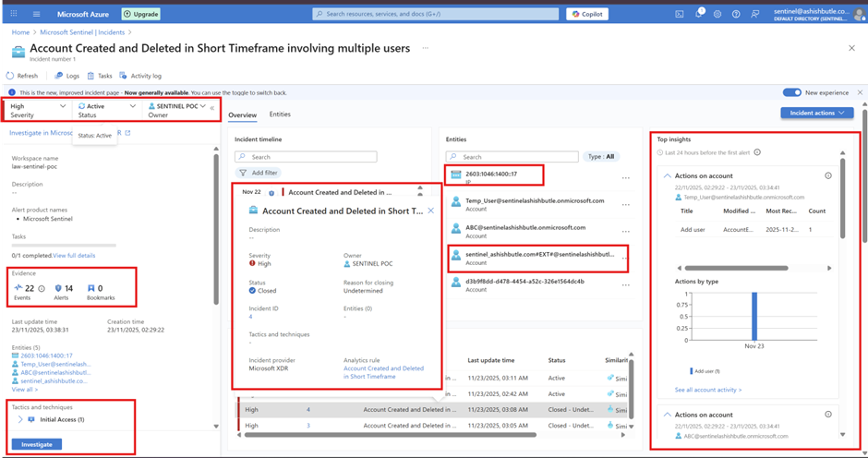Viewport: 868px width, 458px height.
Task: Open the notifications bell
Action: pyautogui.click(x=699, y=14)
